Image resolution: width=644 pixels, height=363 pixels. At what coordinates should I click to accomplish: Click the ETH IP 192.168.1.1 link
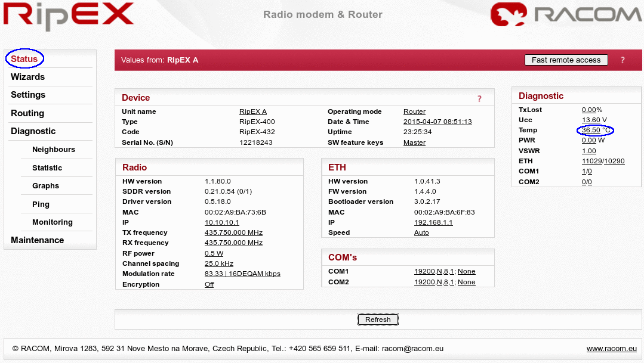tap(433, 222)
